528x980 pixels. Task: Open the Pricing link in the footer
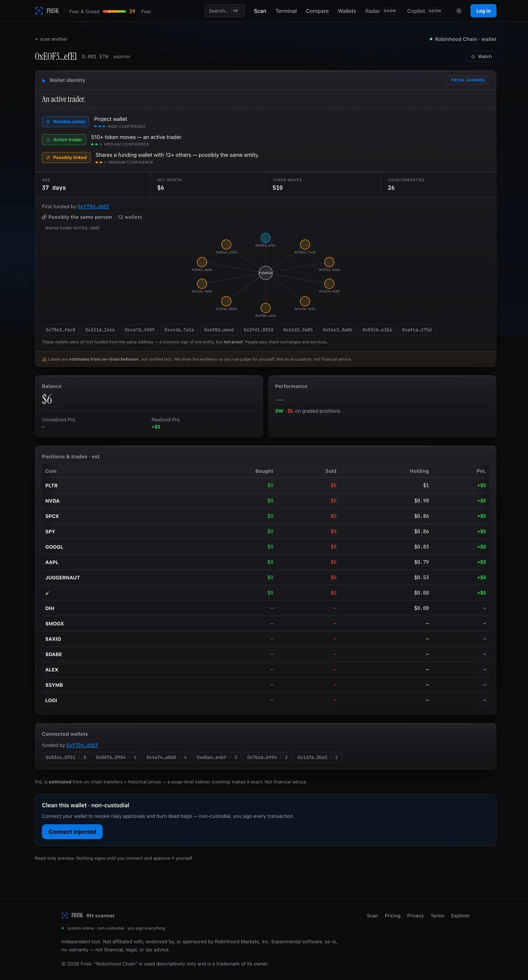(x=392, y=916)
